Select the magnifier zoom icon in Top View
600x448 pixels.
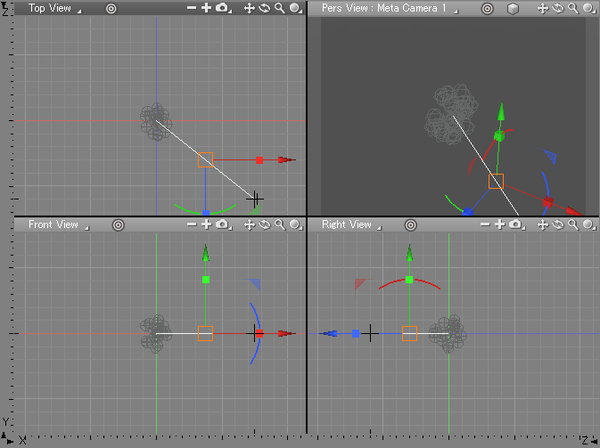point(280,8)
